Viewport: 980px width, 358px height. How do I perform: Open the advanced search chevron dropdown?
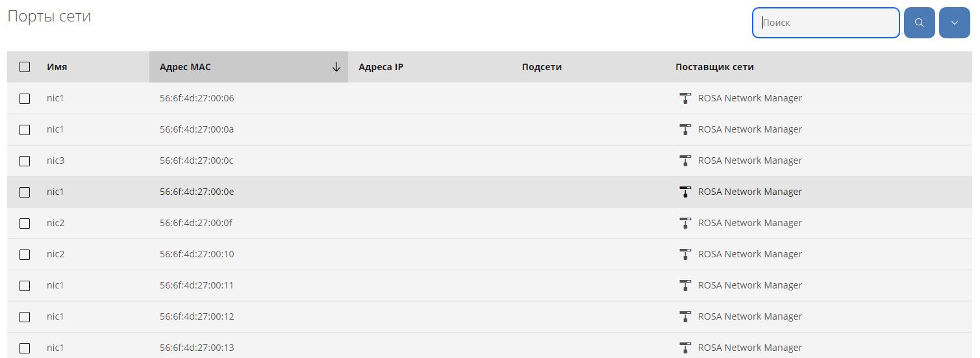(x=954, y=23)
